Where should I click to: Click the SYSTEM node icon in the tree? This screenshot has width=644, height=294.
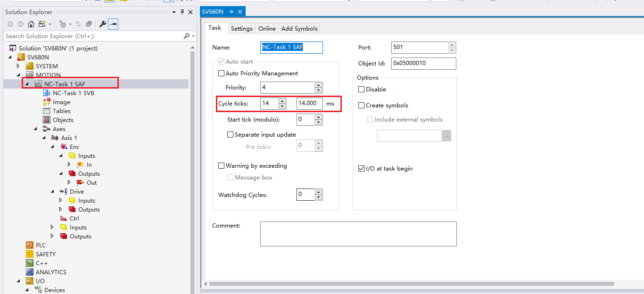coord(30,66)
